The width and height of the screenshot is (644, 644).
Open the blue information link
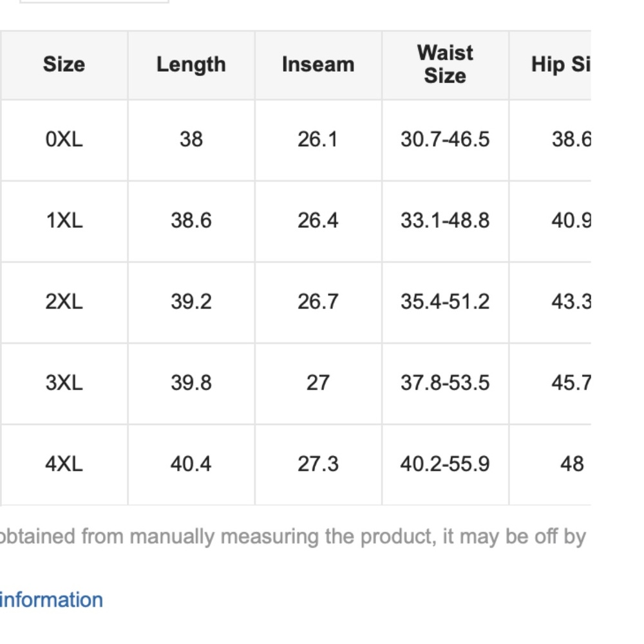[x=52, y=600]
